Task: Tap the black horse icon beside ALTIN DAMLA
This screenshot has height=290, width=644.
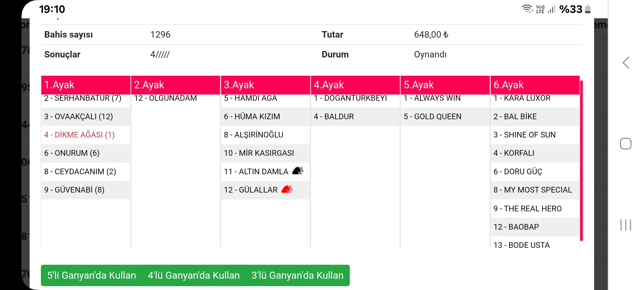Action: pos(298,171)
